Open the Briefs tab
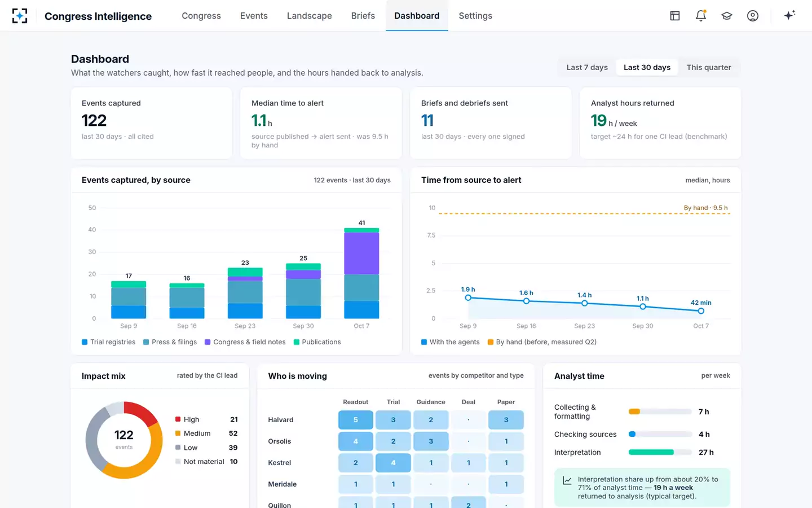This screenshot has height=508, width=812. 363,16
